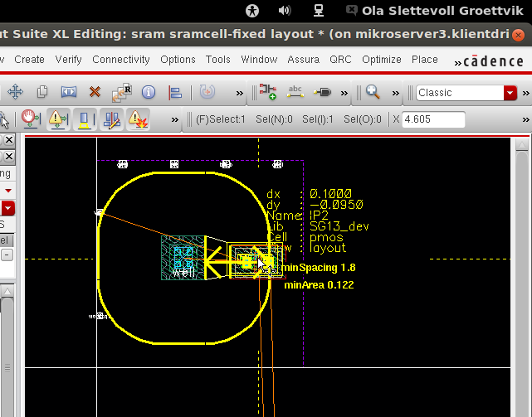This screenshot has height=417, width=532.
Task: Open the Connectivity menu
Action: (121, 60)
